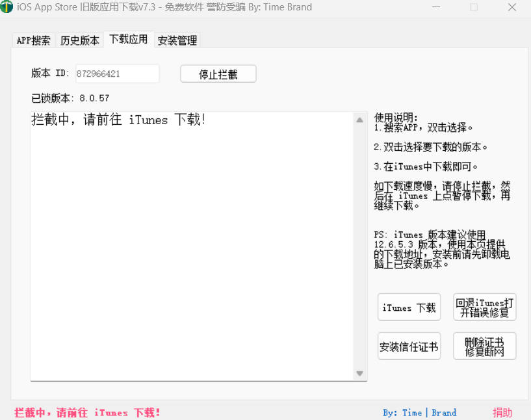Screen dimensions: 531x420
Task: Switch to the APP搜索 tab
Action: [x=33, y=40]
